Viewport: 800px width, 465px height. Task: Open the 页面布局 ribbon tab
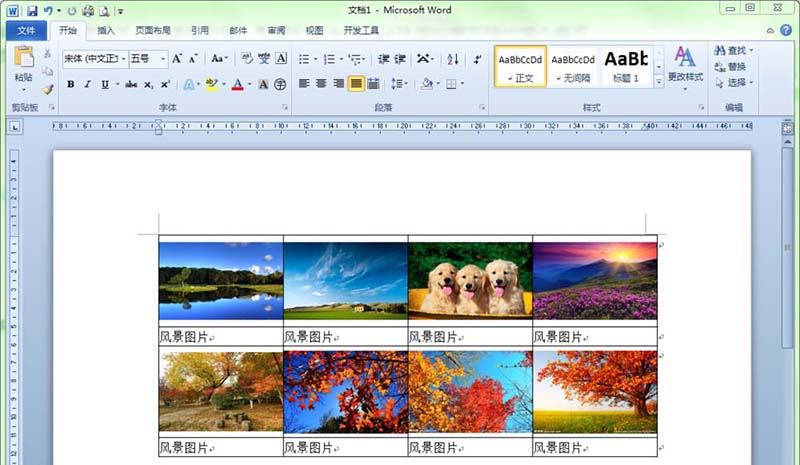(153, 31)
